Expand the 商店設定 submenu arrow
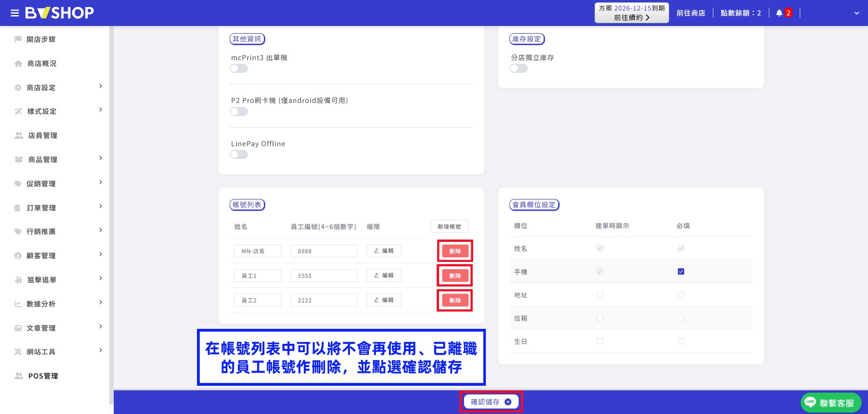This screenshot has width=868, height=414. click(x=101, y=86)
